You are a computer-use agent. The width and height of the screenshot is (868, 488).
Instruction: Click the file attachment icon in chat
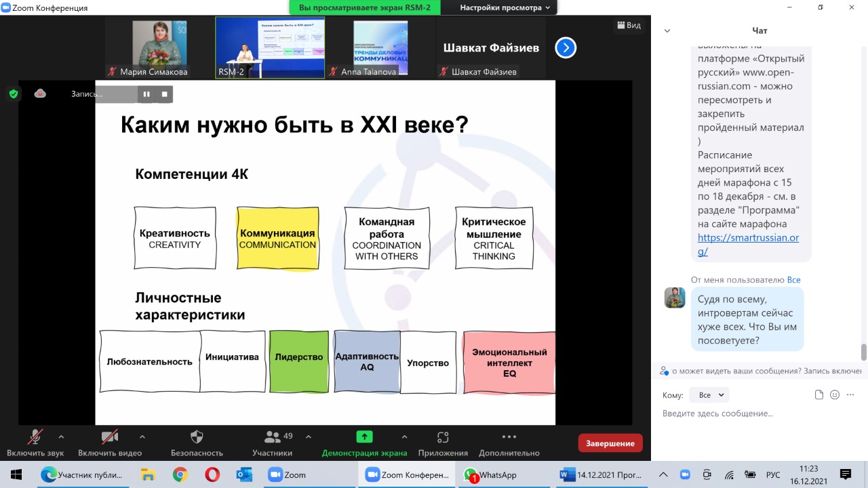[x=819, y=395]
